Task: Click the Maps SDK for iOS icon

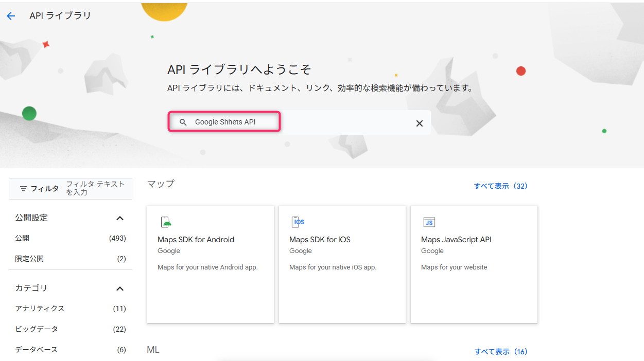Action: coord(298,222)
